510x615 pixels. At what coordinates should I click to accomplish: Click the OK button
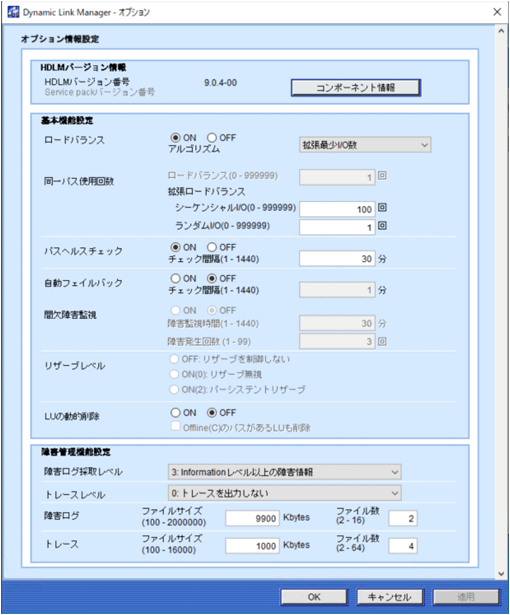(314, 597)
